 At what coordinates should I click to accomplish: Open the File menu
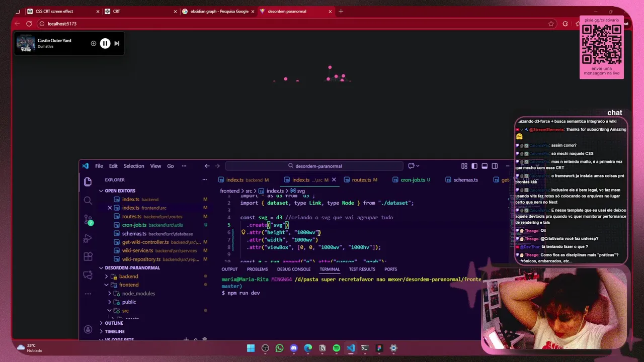point(99,166)
